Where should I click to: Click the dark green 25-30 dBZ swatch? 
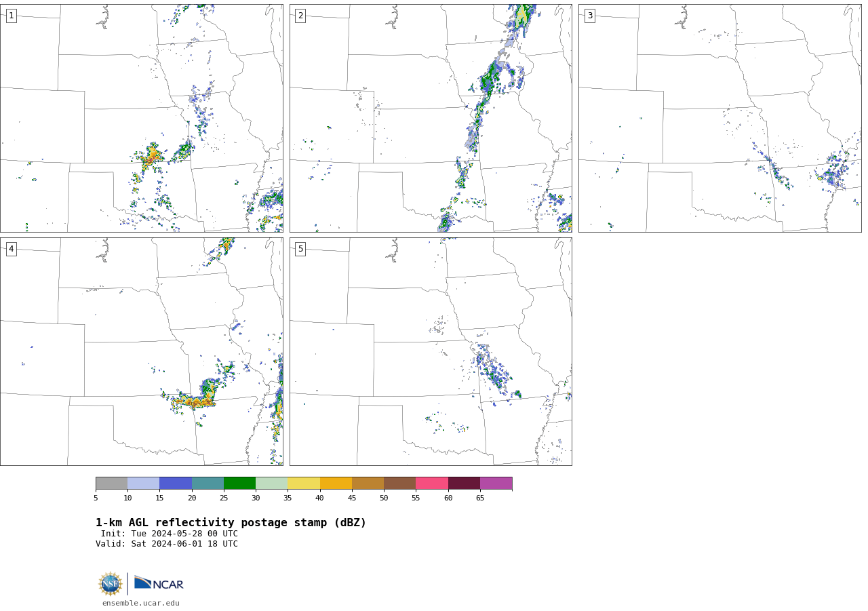239,483
